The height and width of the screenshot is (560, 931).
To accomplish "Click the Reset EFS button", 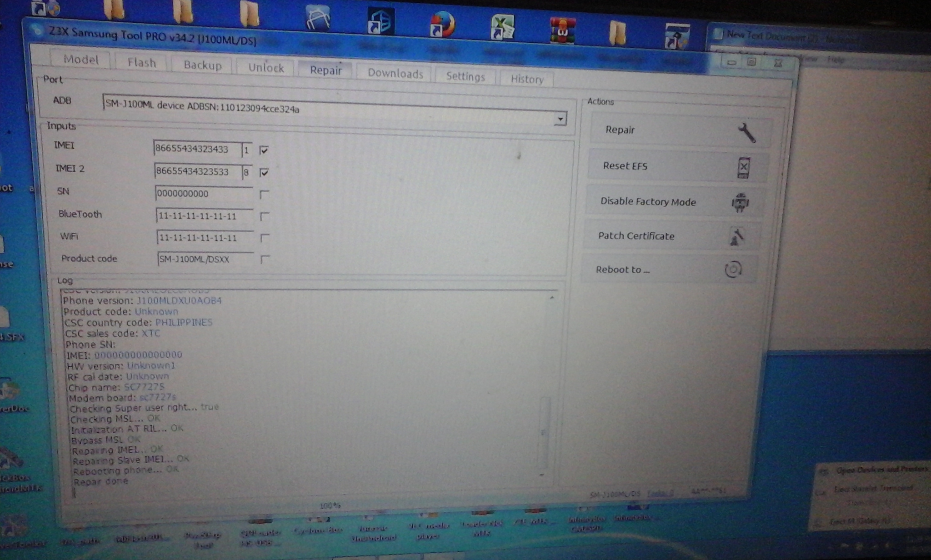I will click(x=678, y=167).
